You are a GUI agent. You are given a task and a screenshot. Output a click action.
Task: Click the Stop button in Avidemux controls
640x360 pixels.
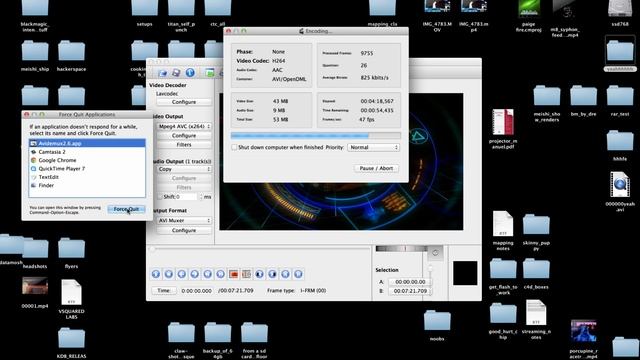pyautogui.click(x=169, y=274)
